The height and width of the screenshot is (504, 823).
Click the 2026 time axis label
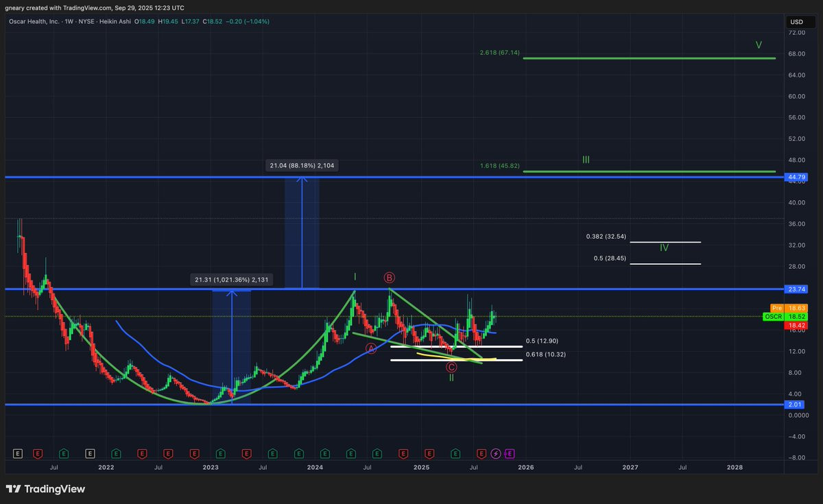coord(525,467)
